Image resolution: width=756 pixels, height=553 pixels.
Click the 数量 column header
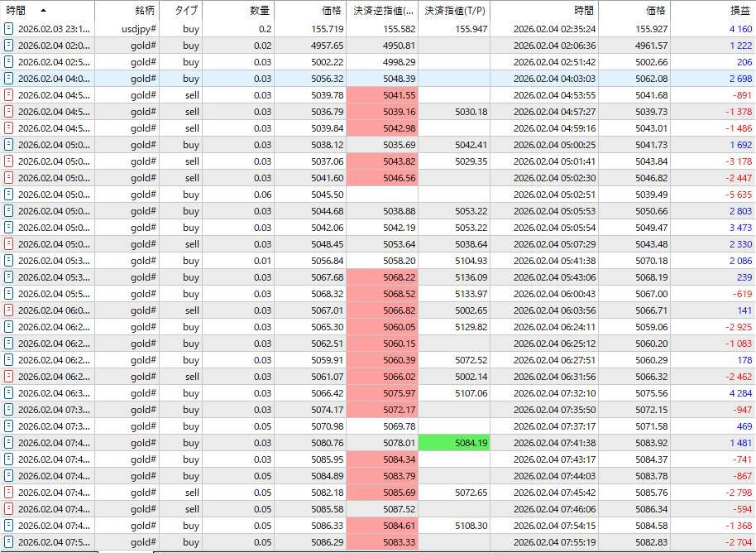click(x=259, y=11)
